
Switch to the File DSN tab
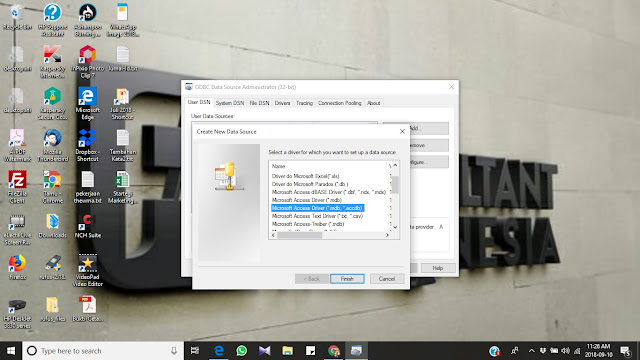pos(259,103)
